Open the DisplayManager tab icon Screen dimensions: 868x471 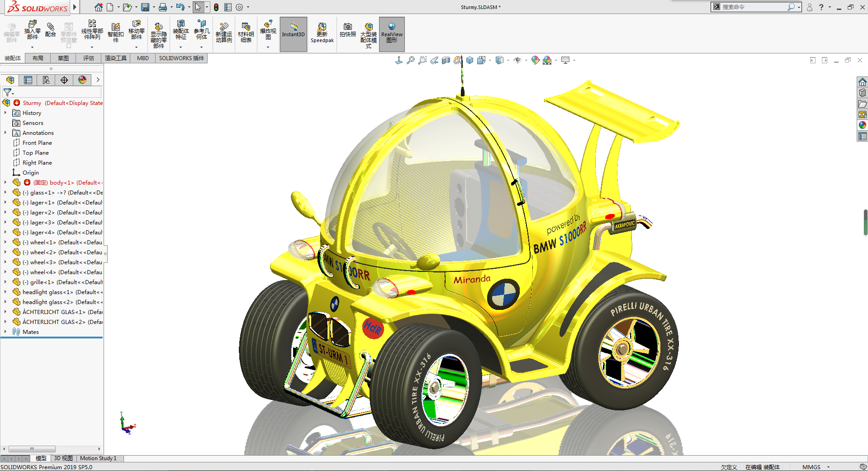[x=82, y=80]
